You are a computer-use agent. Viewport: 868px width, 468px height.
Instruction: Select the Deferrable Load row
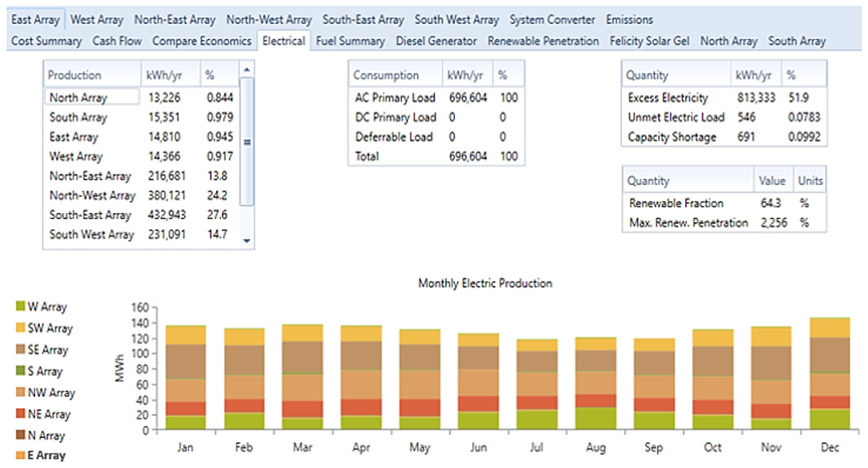[x=436, y=137]
